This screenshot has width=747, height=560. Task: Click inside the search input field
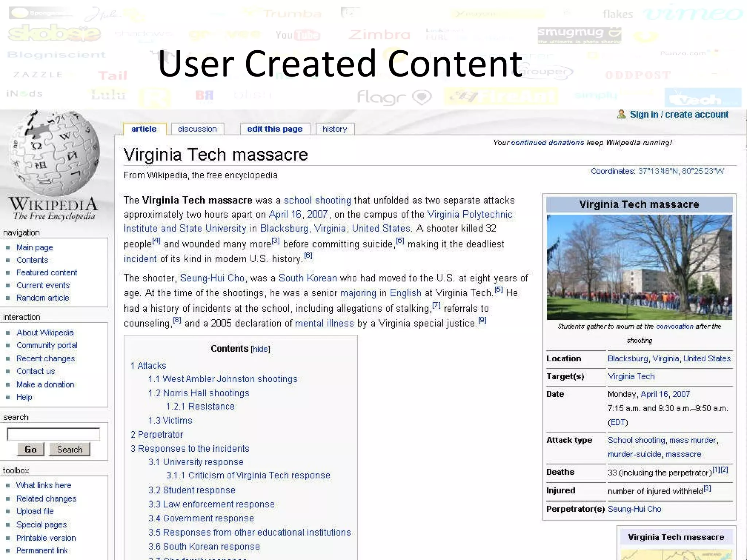click(x=53, y=434)
